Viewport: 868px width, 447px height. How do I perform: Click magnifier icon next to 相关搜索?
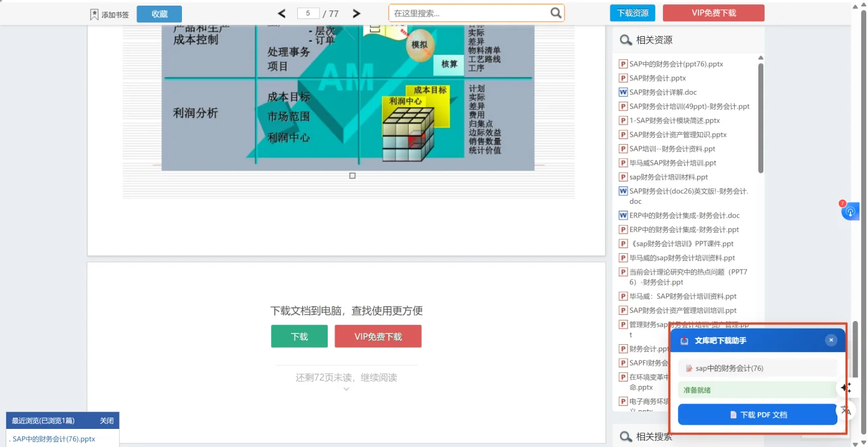[x=626, y=436]
